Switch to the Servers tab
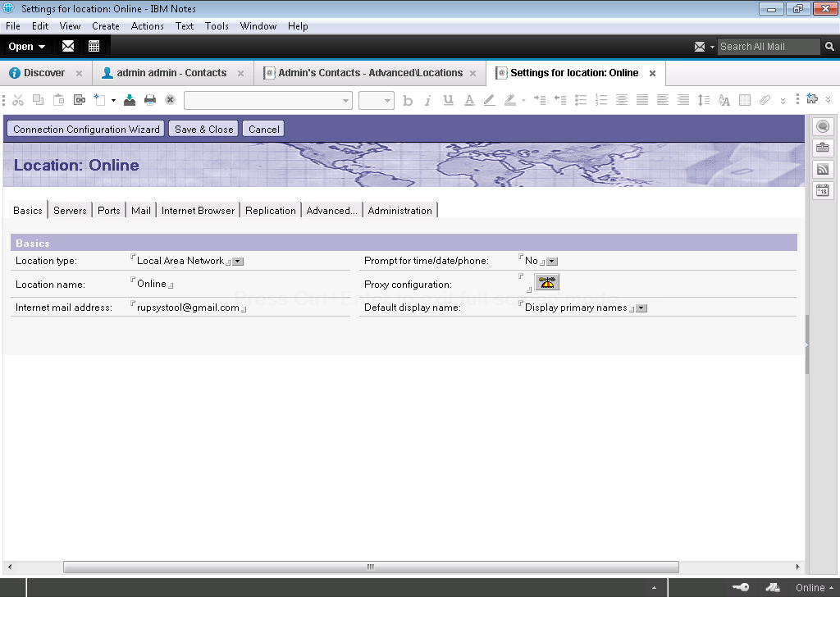 coord(70,211)
